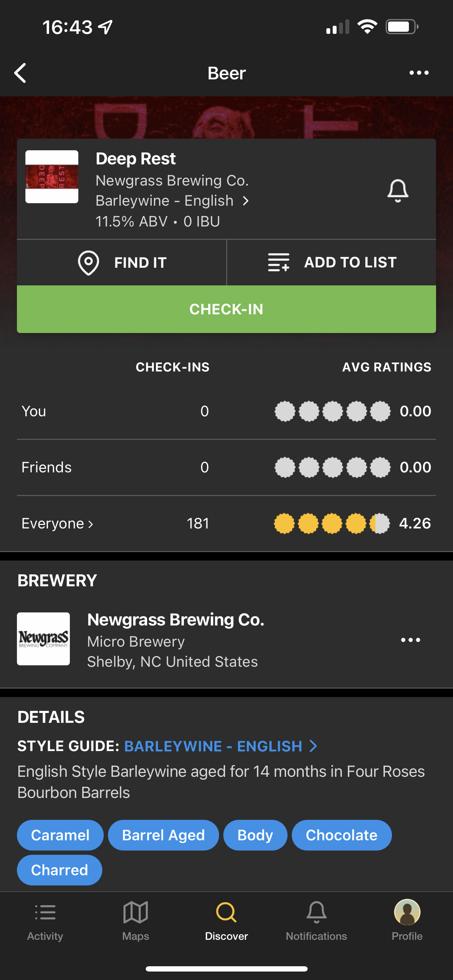Select the Barrel Aged flavor tag
Viewport: 453px width, 980px height.
[164, 835]
